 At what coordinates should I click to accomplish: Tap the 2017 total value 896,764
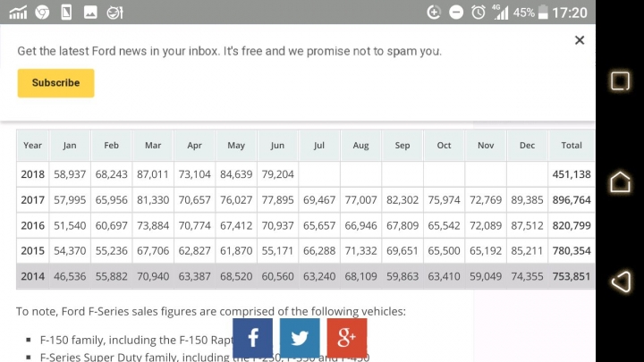pos(572,200)
